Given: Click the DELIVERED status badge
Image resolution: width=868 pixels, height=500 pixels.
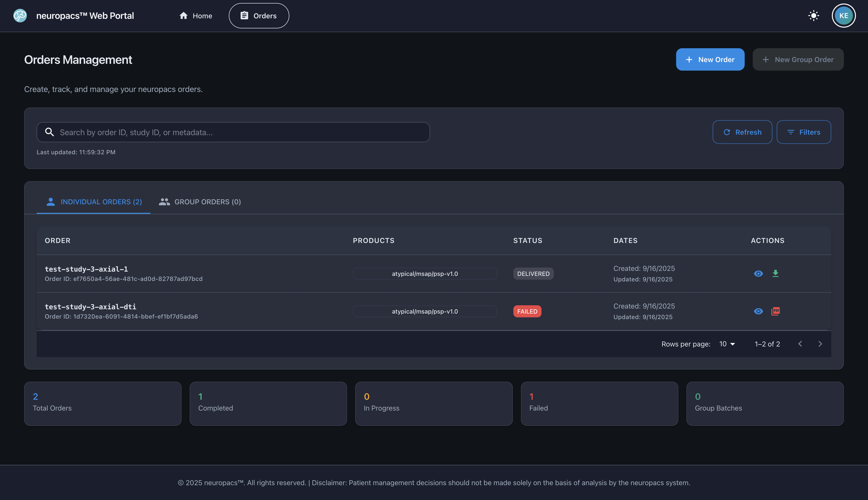Looking at the screenshot, I should pyautogui.click(x=533, y=273).
